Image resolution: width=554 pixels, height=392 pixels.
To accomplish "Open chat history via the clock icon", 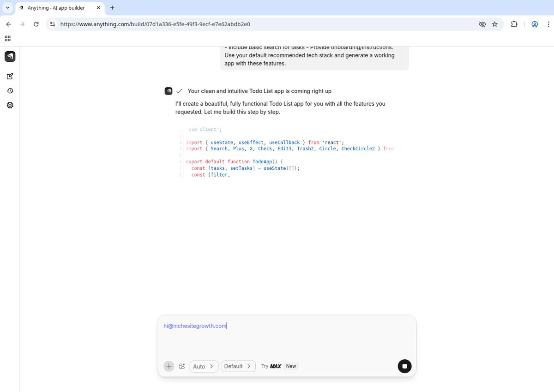I will (x=10, y=91).
